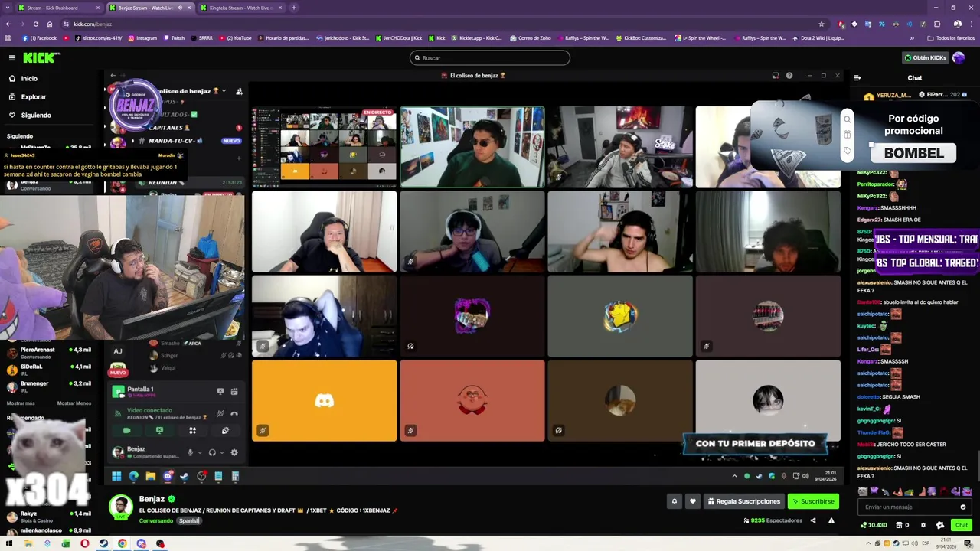Viewport: 980px width, 551px height.
Task: Open Rakyz channel in sidebar
Action: [x=47, y=517]
